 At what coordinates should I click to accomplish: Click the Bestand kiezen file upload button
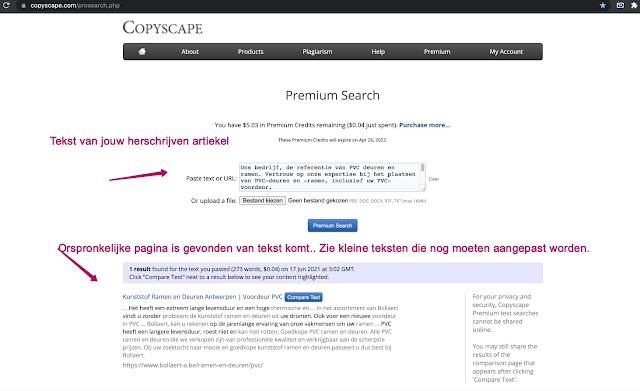pyautogui.click(x=262, y=200)
